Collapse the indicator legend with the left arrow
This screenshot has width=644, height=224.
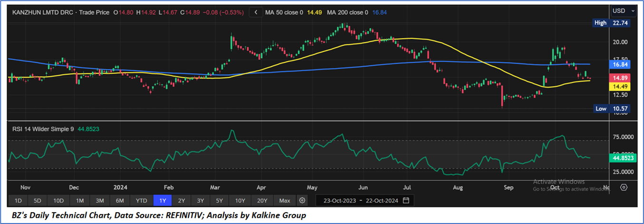(256, 12)
